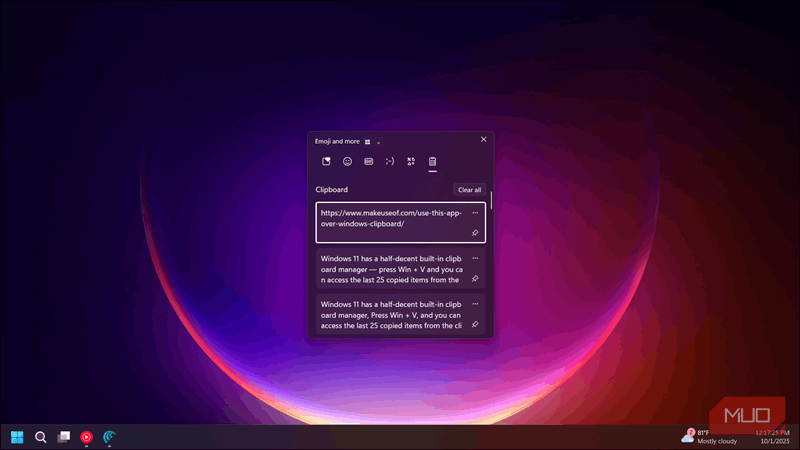The image size is (800, 450).
Task: Open the weather widget showing Mostly cloudy
Action: click(x=710, y=436)
